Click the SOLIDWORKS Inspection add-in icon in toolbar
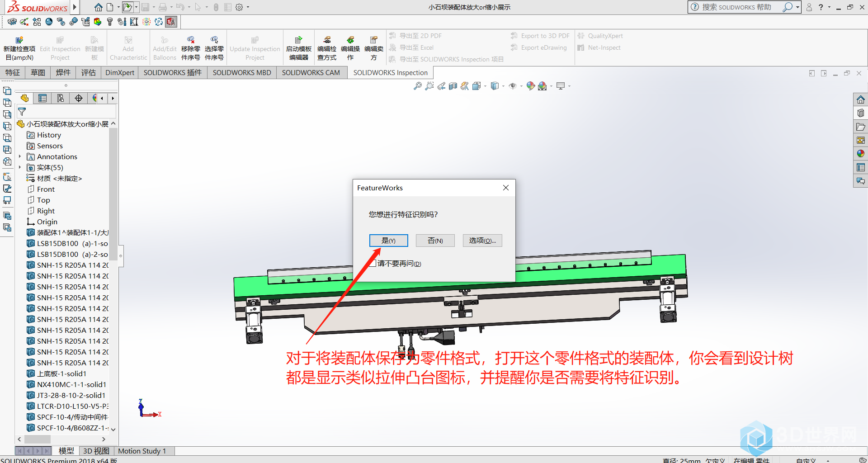868x463 pixels. click(171, 22)
